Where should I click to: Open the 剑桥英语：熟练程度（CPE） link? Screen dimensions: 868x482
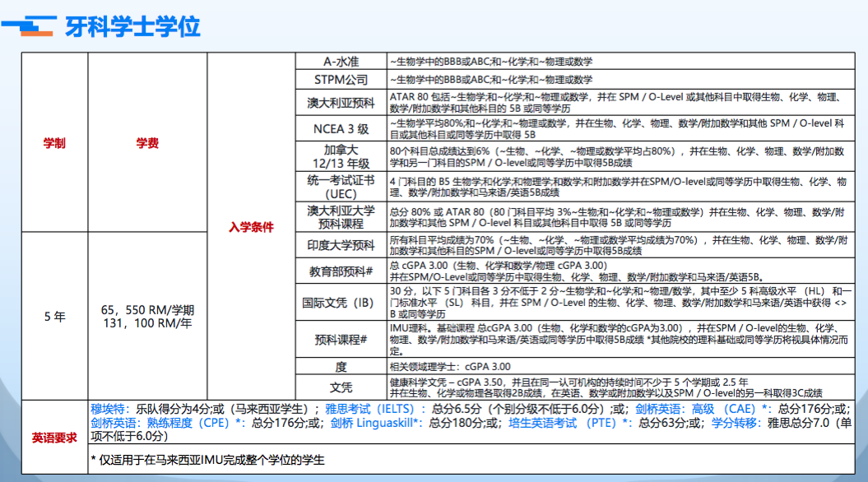pyautogui.click(x=167, y=423)
